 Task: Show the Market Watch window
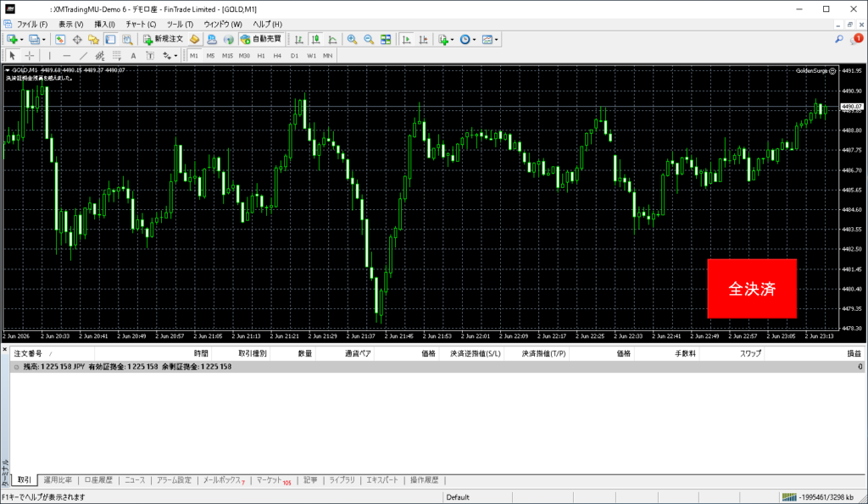[60, 39]
